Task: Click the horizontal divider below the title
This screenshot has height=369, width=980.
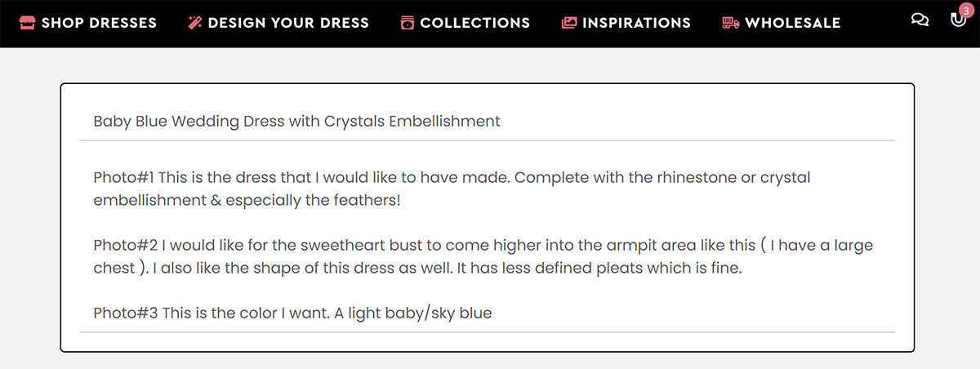Action: (487, 141)
